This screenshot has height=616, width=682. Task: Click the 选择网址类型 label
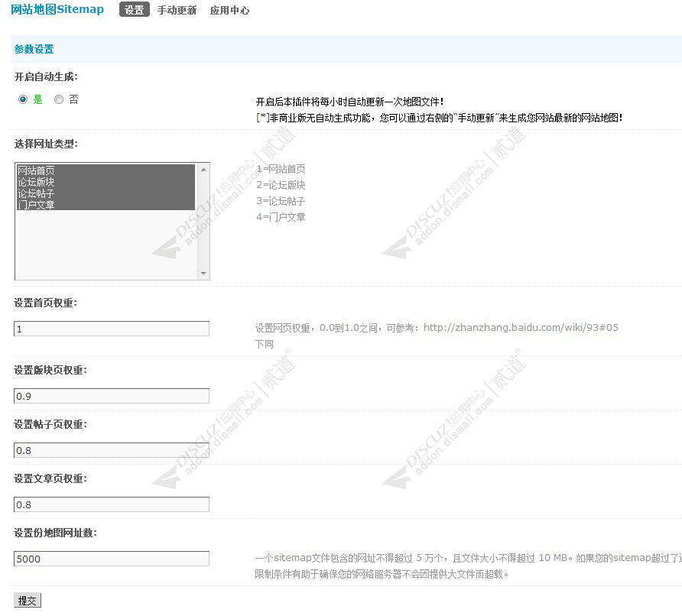pos(46,144)
